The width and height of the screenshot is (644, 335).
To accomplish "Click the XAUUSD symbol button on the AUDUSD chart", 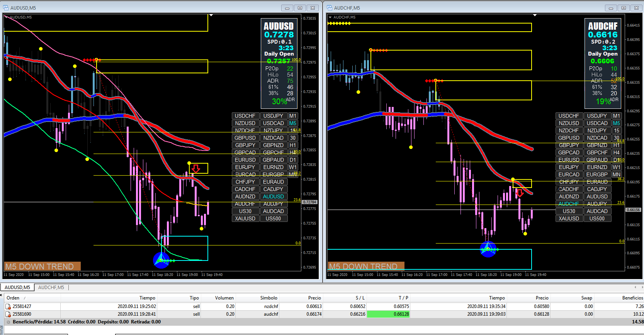I will (245, 218).
